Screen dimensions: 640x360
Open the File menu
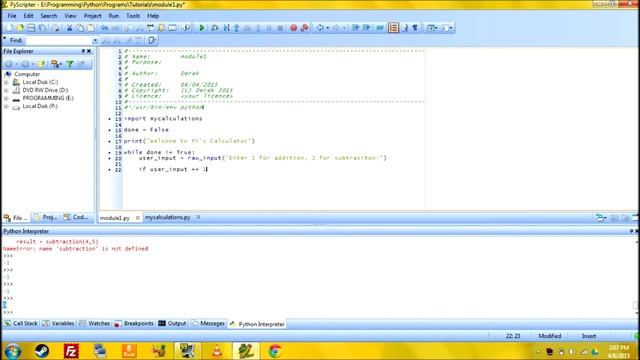tap(12, 16)
